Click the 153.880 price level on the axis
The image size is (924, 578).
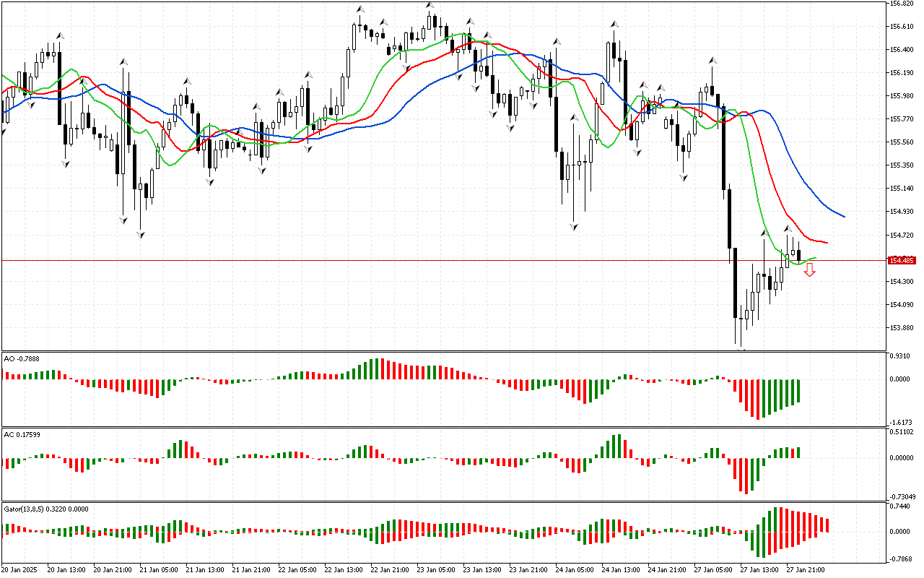click(x=902, y=328)
